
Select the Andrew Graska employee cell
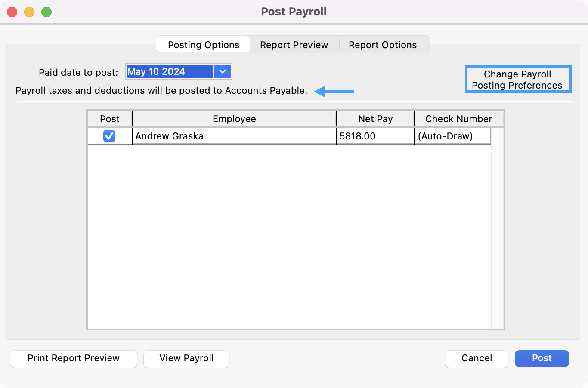coord(234,136)
